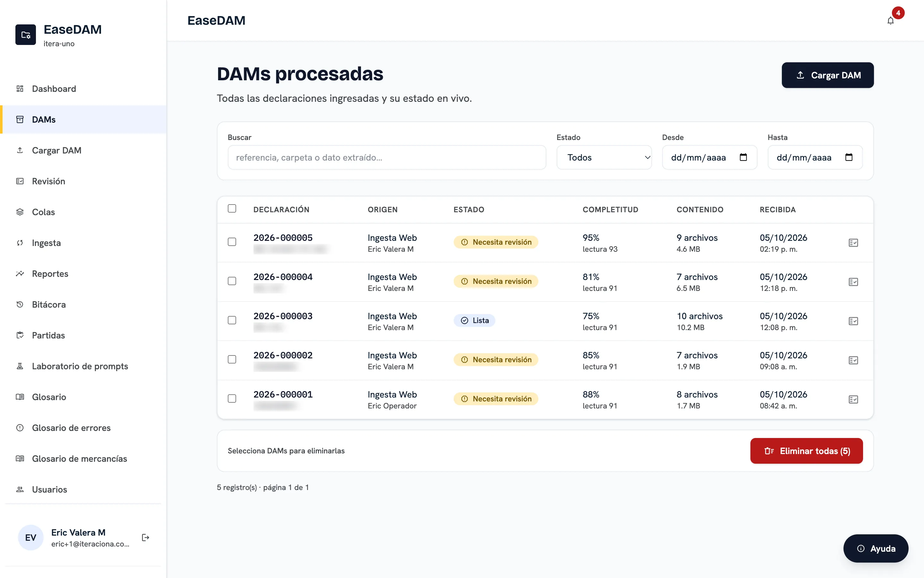This screenshot has height=578, width=924.
Task: Open Ingesta in the sidebar
Action: (x=83, y=243)
